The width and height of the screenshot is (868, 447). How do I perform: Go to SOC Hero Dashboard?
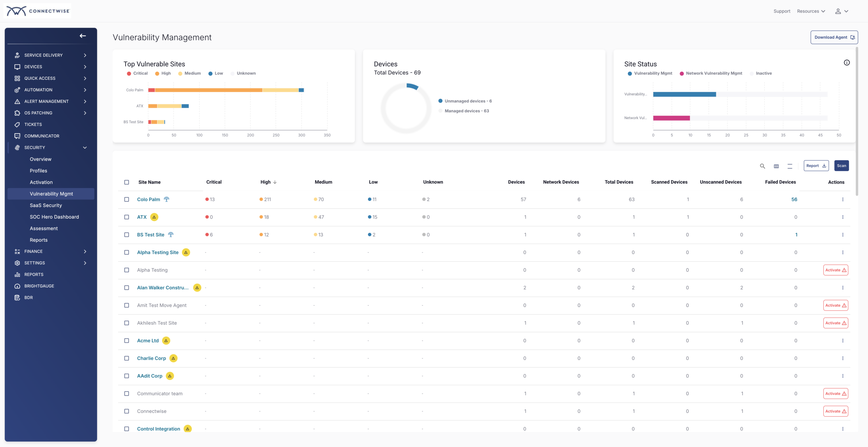[54, 217]
